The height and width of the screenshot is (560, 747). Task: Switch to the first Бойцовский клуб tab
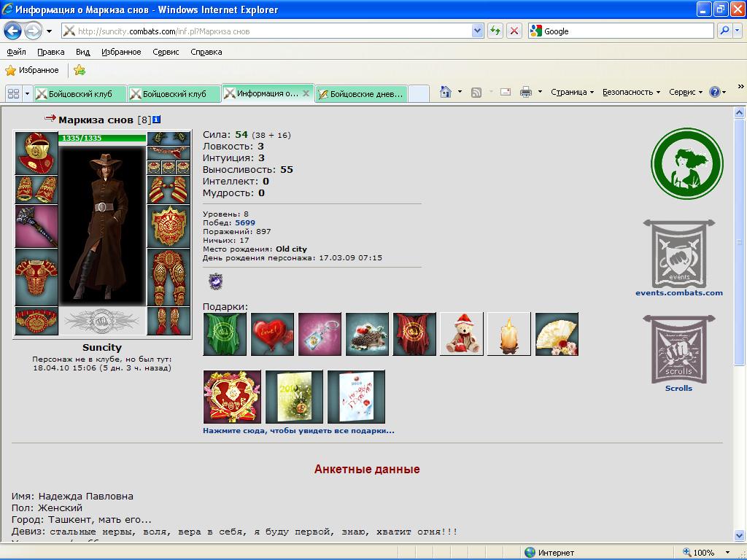80,94
